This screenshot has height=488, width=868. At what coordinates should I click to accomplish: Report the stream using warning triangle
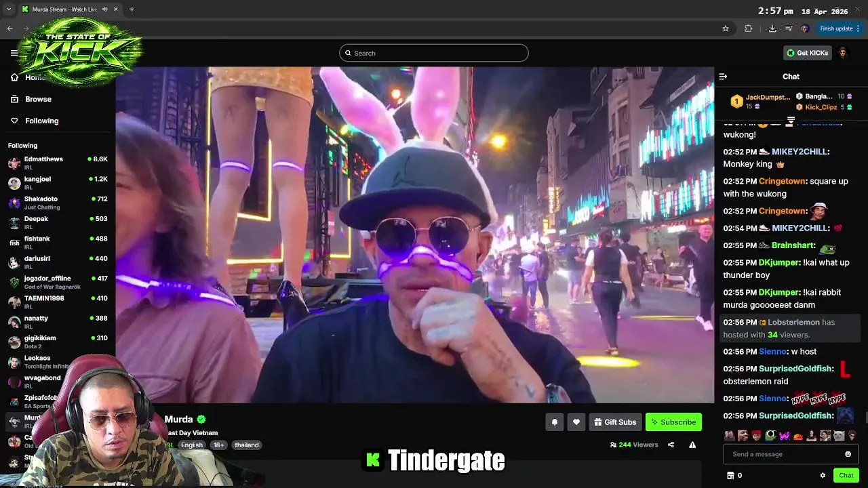point(692,445)
